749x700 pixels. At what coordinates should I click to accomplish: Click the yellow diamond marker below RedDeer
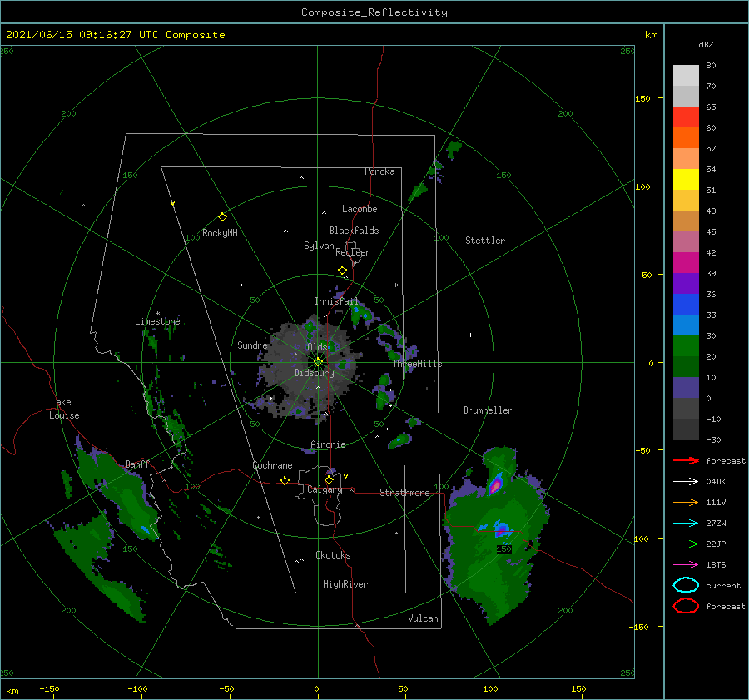pyautogui.click(x=342, y=271)
